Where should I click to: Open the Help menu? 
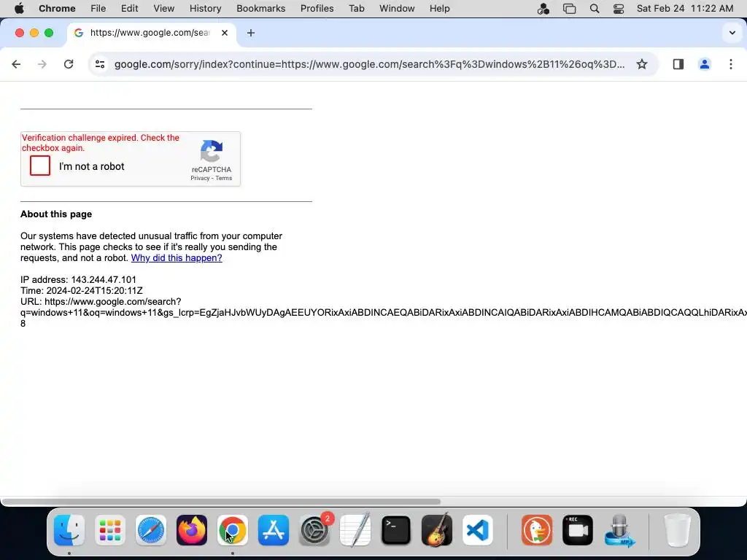439,8
